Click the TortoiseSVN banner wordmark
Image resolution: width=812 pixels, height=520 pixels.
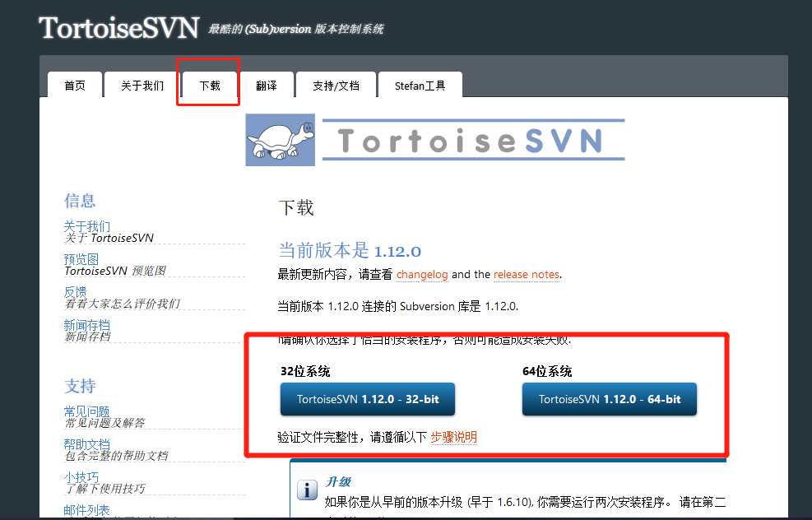coord(473,140)
